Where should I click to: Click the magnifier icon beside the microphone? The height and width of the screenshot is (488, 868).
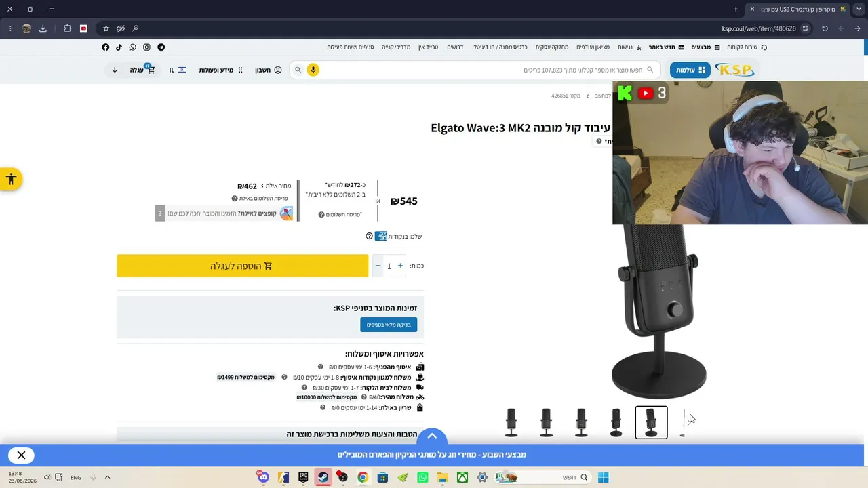tap(298, 70)
